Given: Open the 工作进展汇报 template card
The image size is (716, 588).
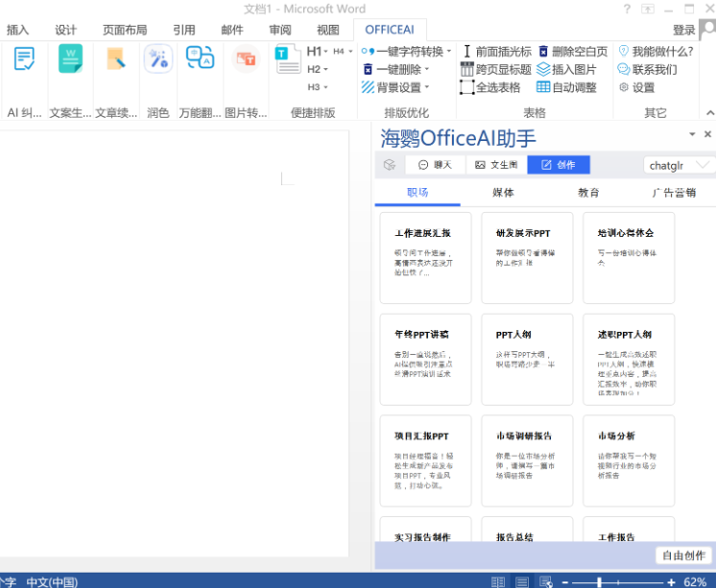Looking at the screenshot, I should (425, 258).
